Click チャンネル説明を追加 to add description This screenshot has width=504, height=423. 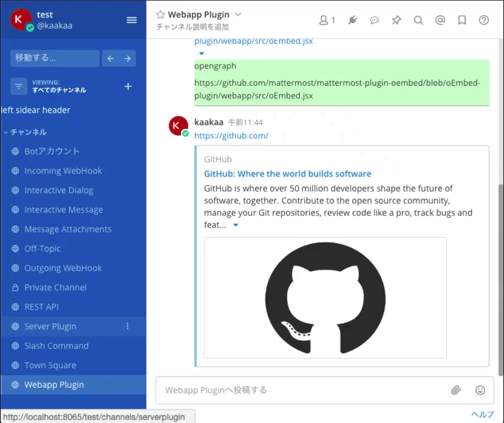coord(193,27)
